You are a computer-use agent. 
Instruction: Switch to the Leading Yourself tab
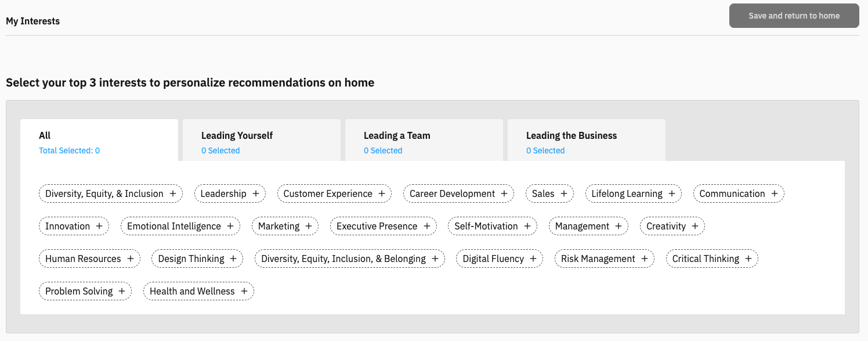261,141
